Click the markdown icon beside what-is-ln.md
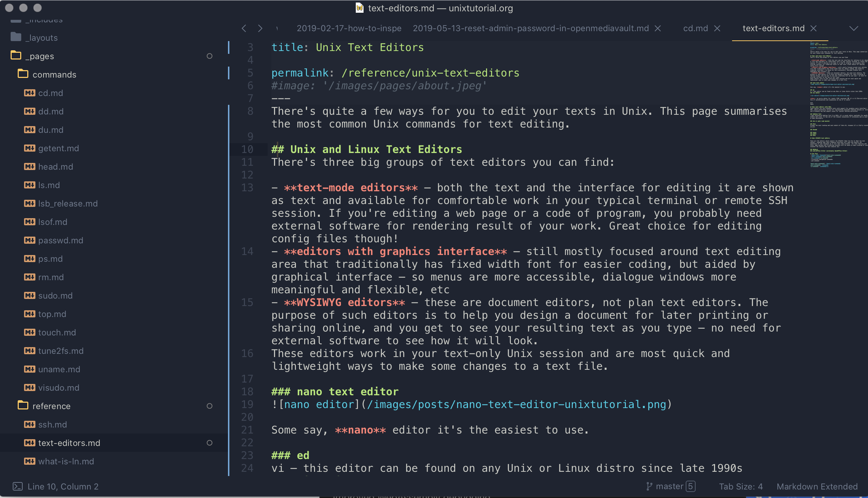868x498 pixels. tap(29, 461)
